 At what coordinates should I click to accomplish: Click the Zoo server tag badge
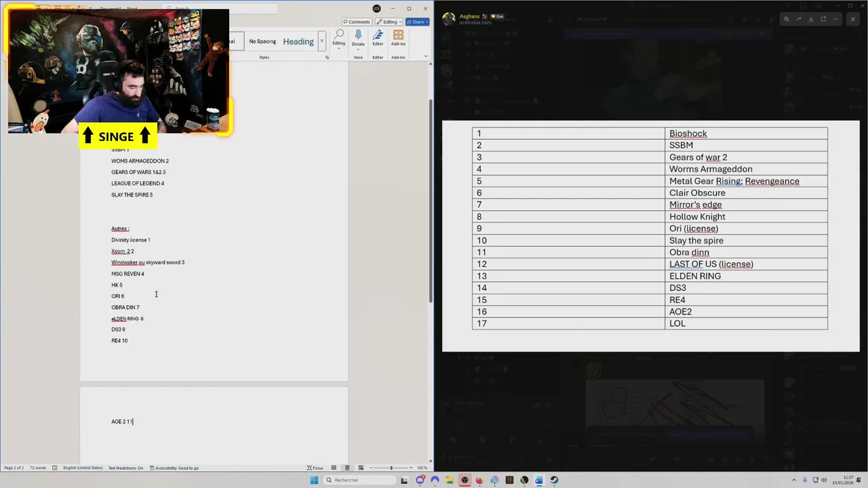(x=497, y=16)
